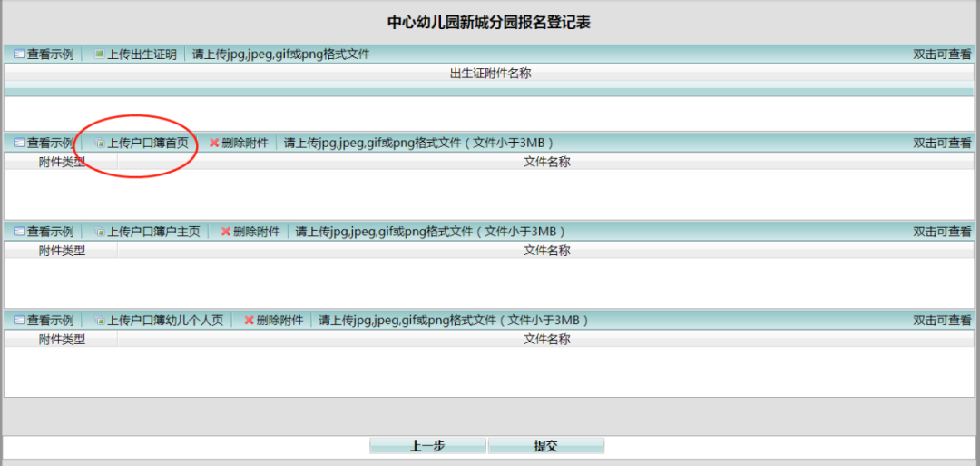Click the 出生证附件名称 column header
980x466 pixels.
click(490, 74)
